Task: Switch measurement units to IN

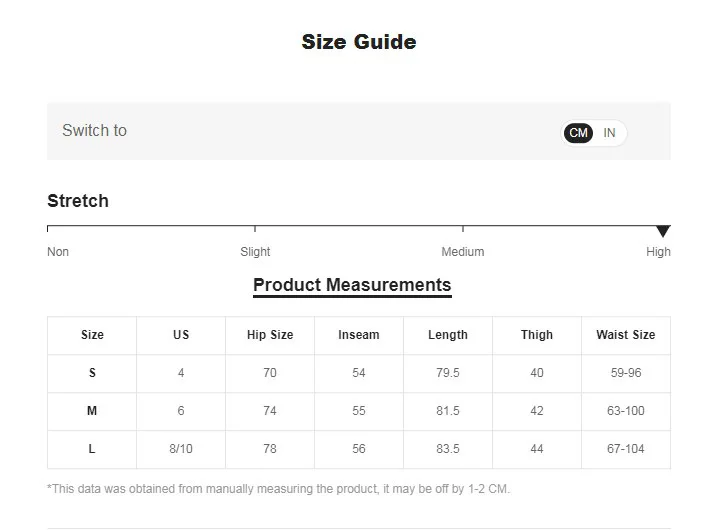Action: [609, 133]
